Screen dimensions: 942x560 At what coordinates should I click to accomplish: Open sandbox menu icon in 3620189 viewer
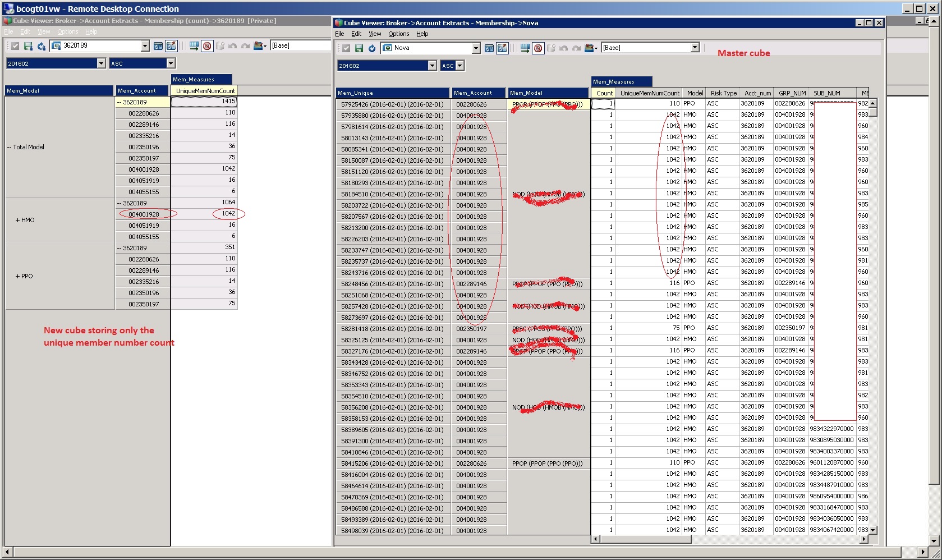[260, 46]
